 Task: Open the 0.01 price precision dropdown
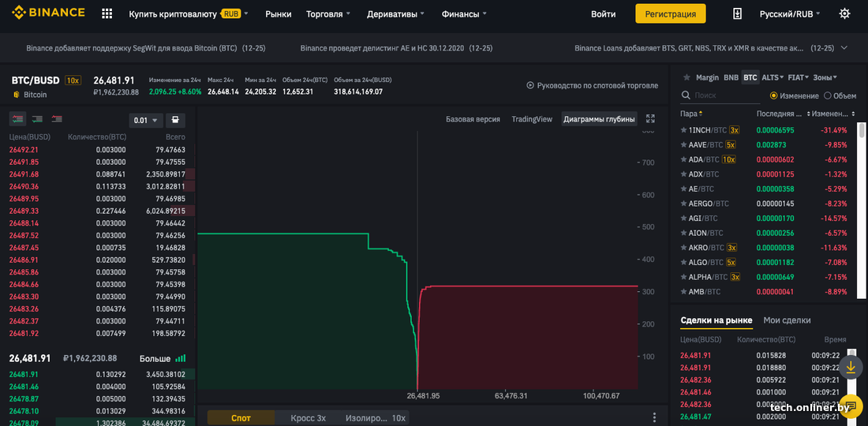pyautogui.click(x=146, y=120)
